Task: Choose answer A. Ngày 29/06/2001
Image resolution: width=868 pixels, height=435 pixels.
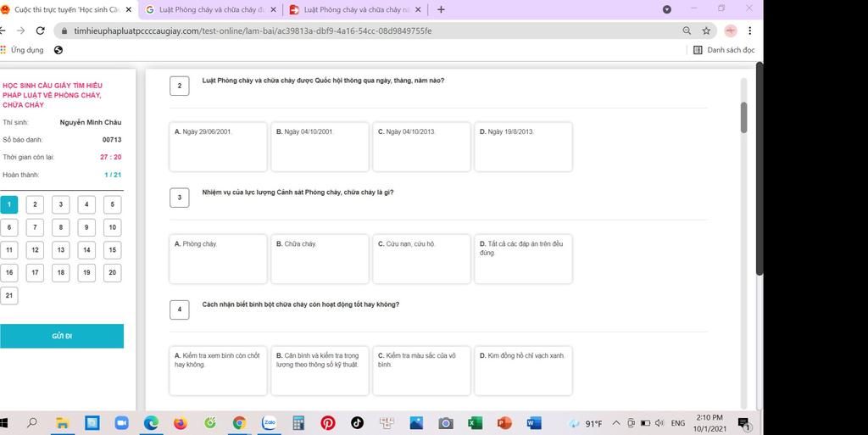Action: tap(218, 147)
